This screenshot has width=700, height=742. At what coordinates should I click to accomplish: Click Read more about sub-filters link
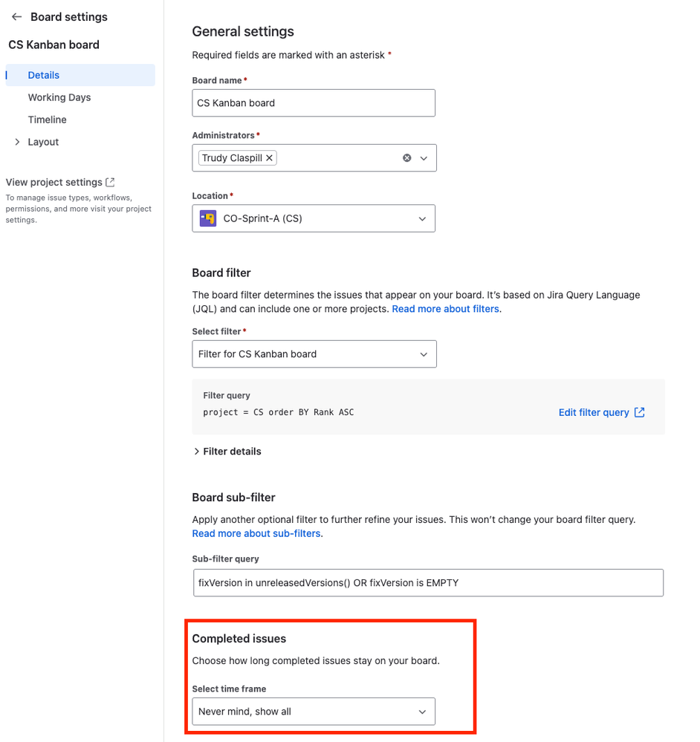coord(256,533)
